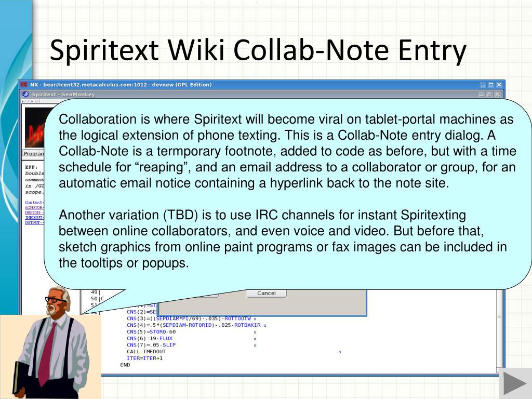Open footnote marker on CNS(5) line
This screenshot has height=399, width=532.
coord(255,332)
